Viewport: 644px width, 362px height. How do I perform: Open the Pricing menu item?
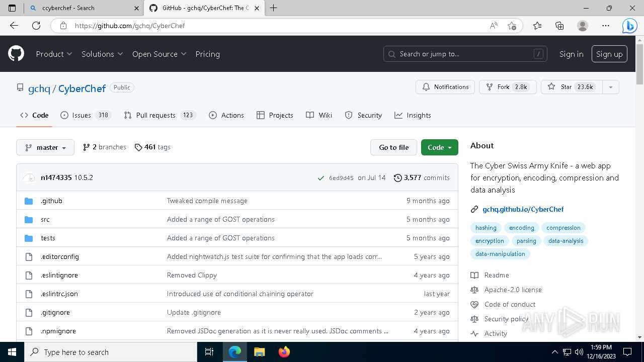(x=207, y=54)
